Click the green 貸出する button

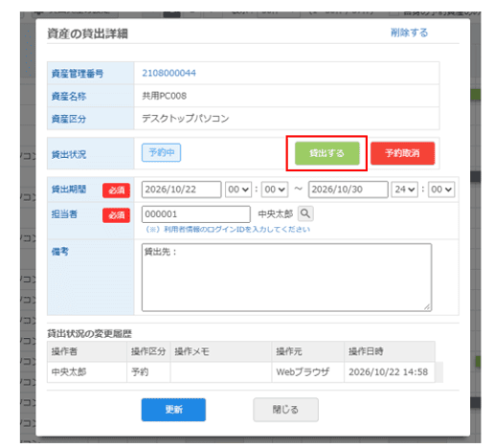(327, 153)
